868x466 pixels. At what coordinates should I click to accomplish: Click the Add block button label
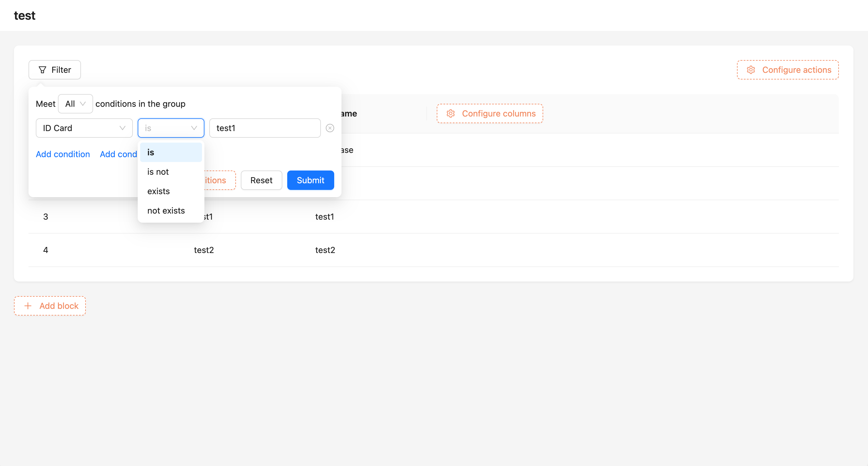pos(59,306)
